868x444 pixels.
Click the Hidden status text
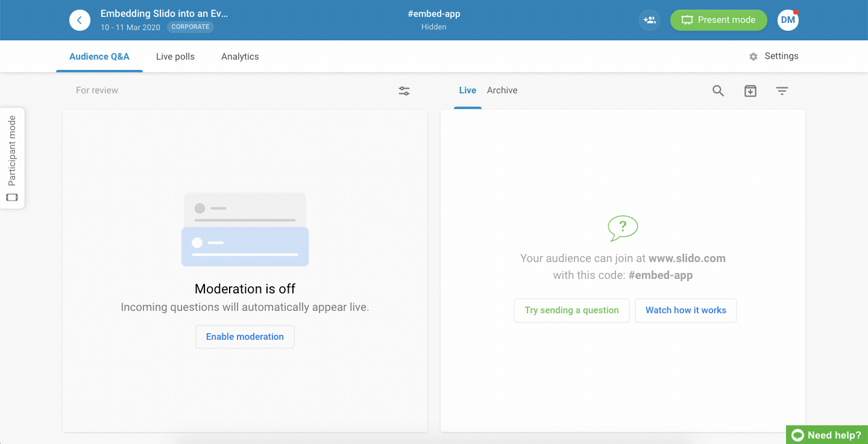[434, 27]
